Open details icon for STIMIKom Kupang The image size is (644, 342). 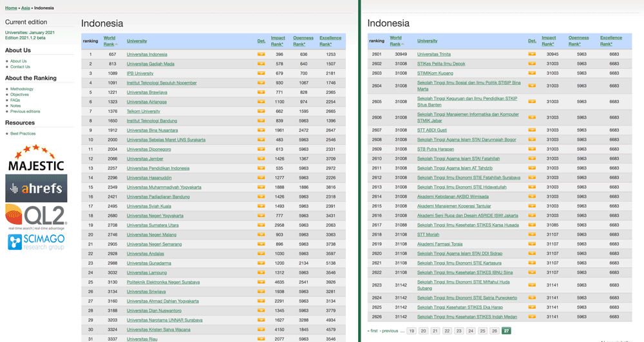532,73
